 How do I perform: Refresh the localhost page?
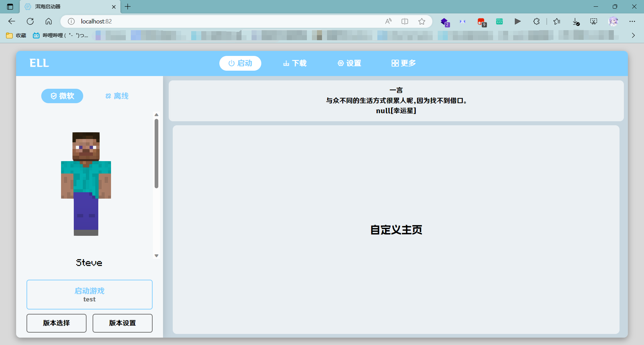30,21
